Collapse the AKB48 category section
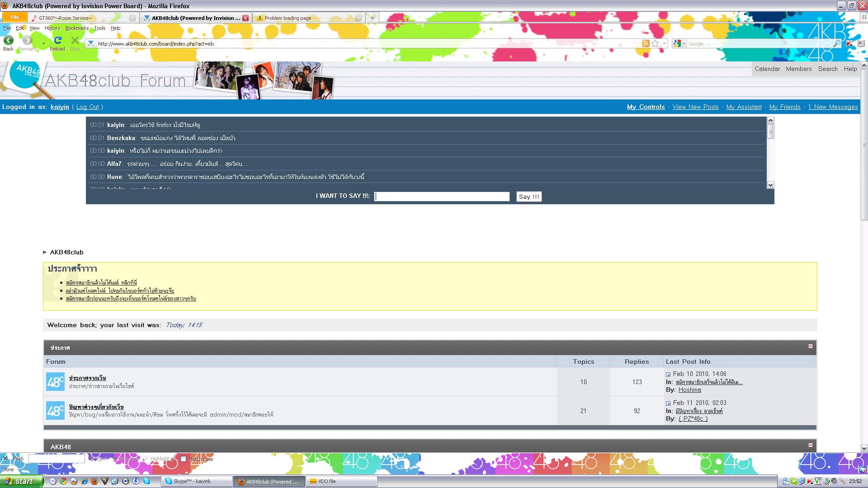868x488 pixels. [x=810, y=445]
